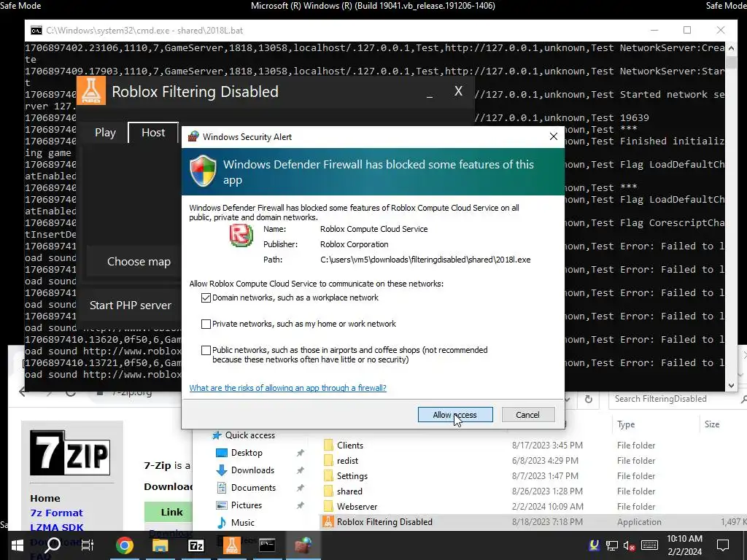Close the Windows Security Alert dialog
Screen dimensions: 747x560
(553, 136)
